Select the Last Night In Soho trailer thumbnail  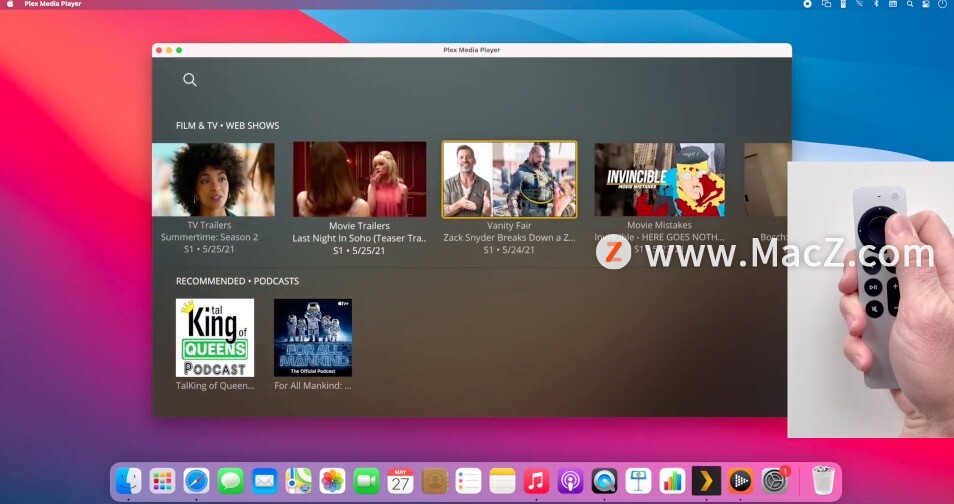[x=360, y=180]
